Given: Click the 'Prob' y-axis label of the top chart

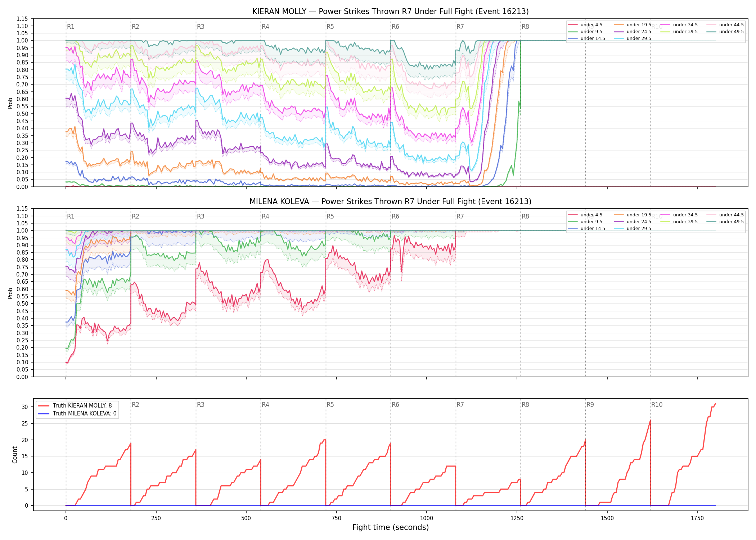Looking at the screenshot, I should (x=10, y=103).
